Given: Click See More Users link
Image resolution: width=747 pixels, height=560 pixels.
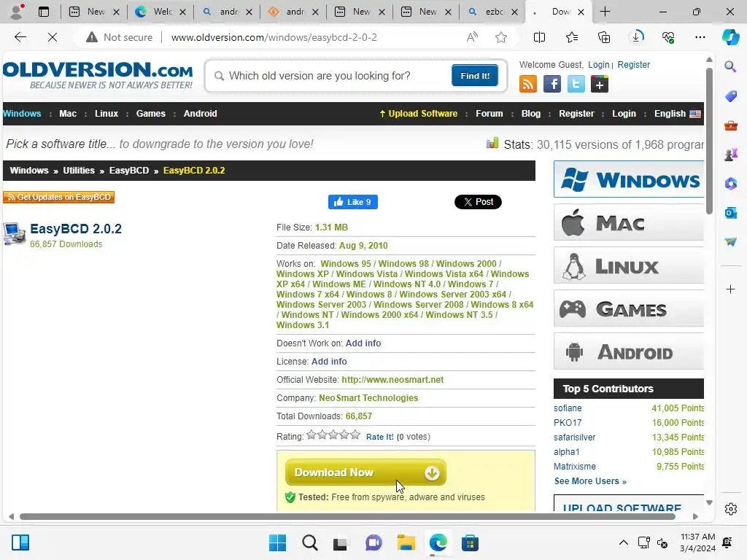Looking at the screenshot, I should [x=590, y=481].
